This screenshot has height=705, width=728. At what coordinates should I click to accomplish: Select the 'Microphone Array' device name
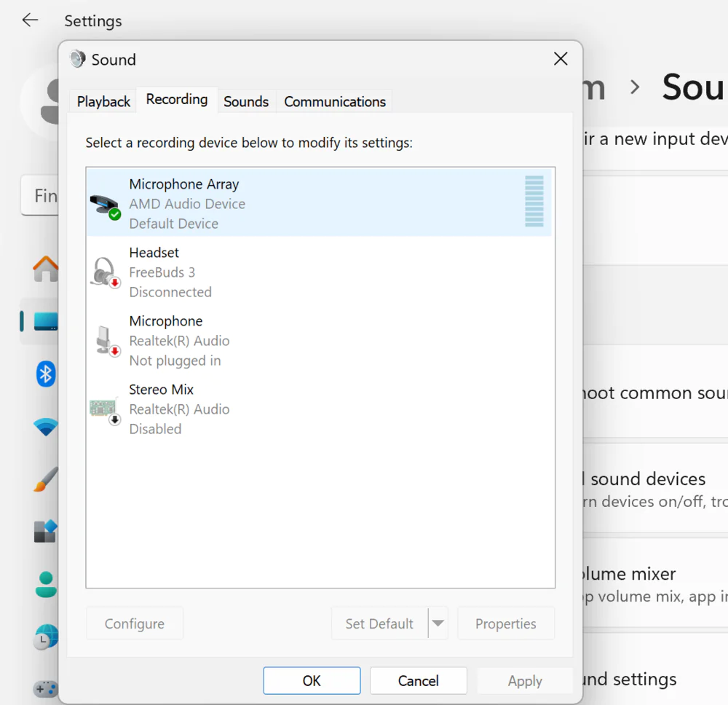click(184, 184)
